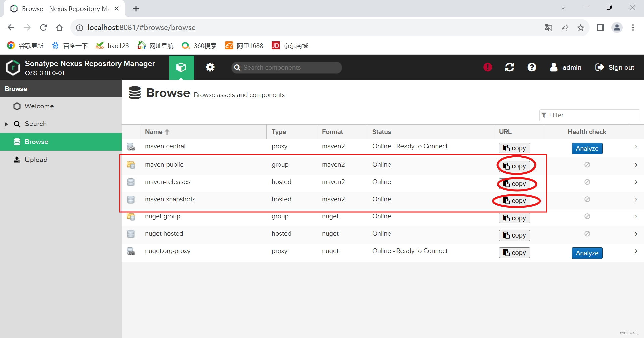
Task: Sort by the Format column header
Action: (x=342, y=132)
